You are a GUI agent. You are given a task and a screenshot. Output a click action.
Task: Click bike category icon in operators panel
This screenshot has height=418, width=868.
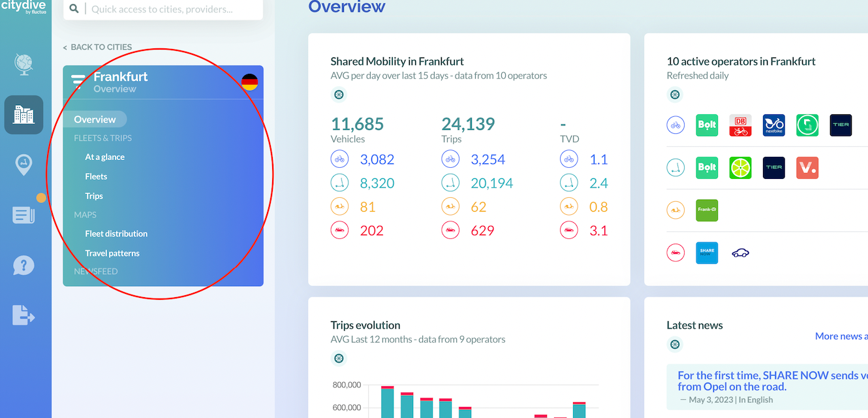675,125
